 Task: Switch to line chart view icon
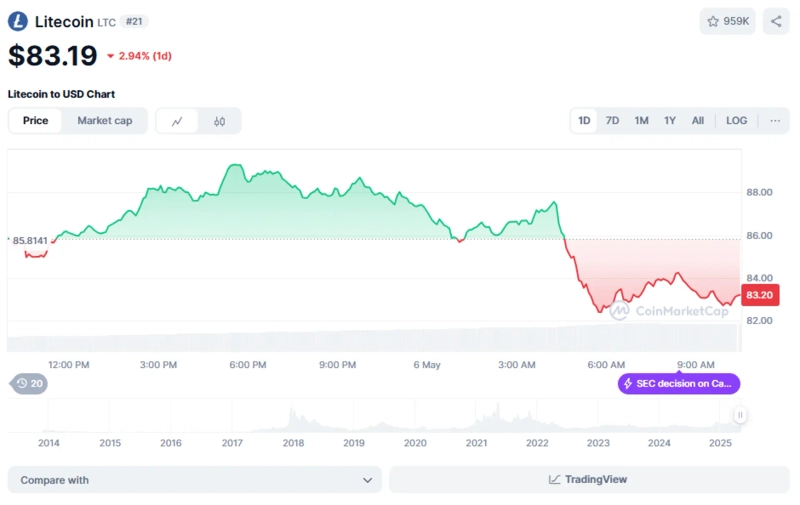coord(177,121)
